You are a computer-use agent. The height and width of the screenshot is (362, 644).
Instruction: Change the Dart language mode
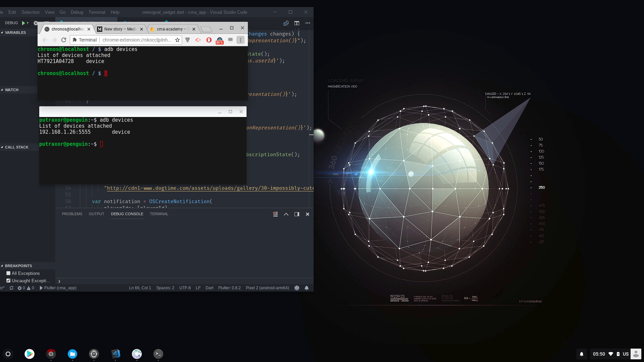point(210,288)
